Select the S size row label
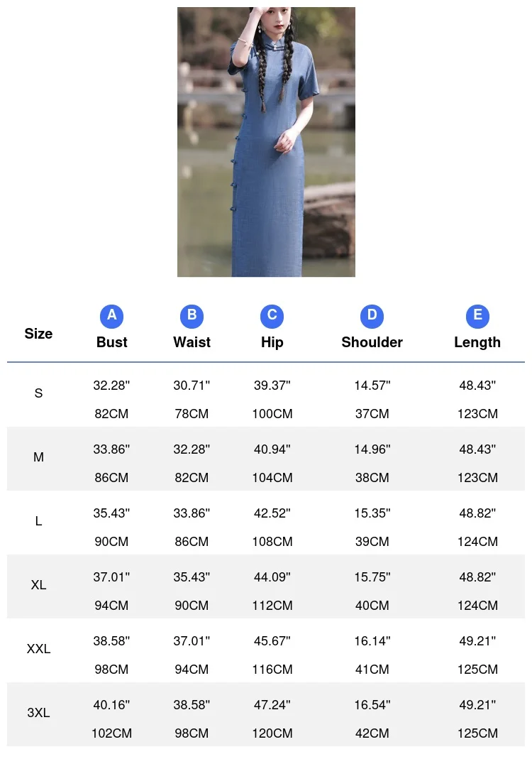This screenshot has height=781, width=532. (x=38, y=393)
